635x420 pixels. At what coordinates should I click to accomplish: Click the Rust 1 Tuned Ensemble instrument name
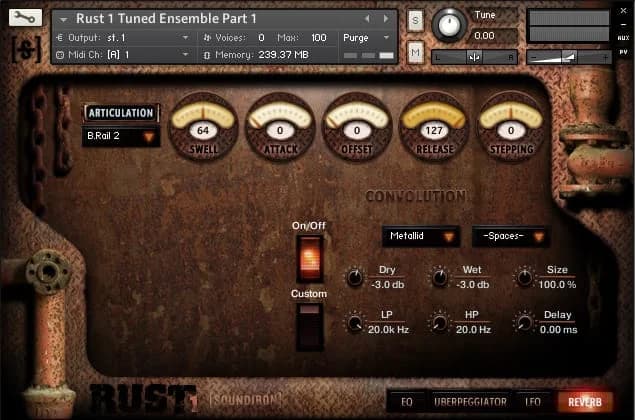click(166, 19)
